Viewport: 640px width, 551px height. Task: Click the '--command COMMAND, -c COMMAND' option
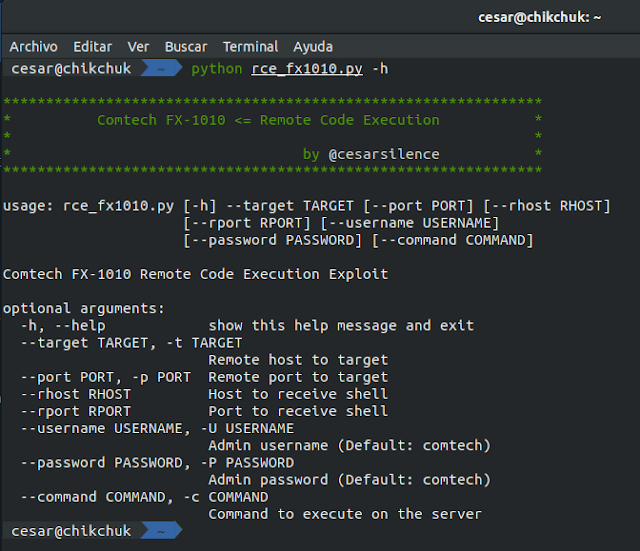[x=144, y=497]
